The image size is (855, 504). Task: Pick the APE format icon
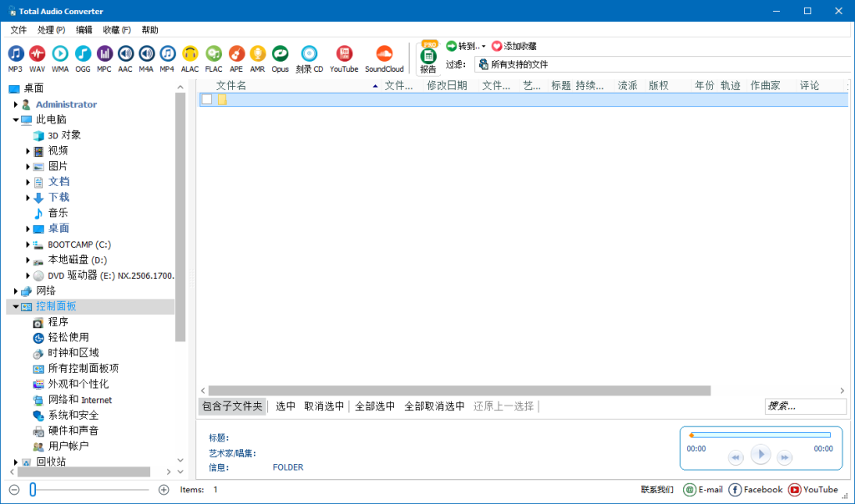click(236, 58)
